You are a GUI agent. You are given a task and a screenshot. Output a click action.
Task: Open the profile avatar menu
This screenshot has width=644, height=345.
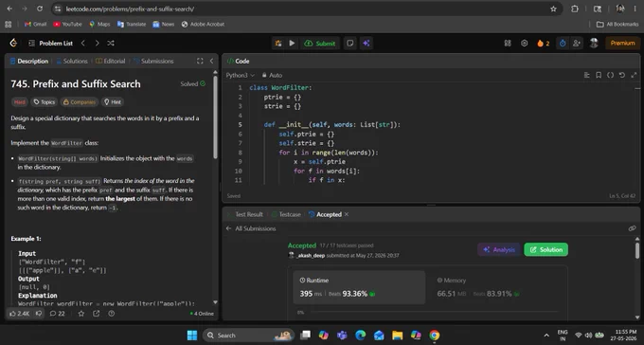pos(594,44)
